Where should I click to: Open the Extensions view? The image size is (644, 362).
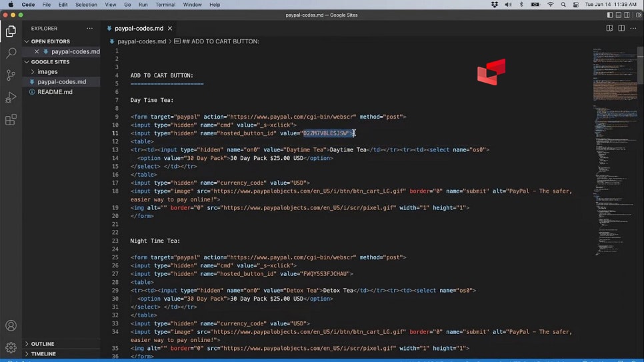click(11, 121)
